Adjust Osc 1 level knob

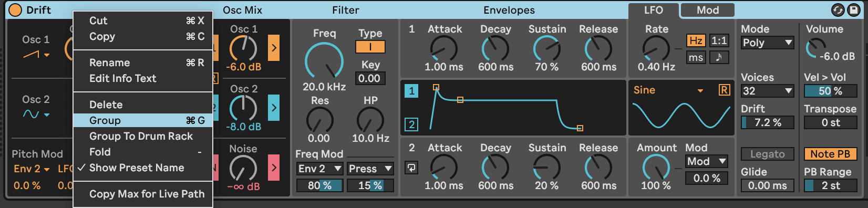point(243,49)
